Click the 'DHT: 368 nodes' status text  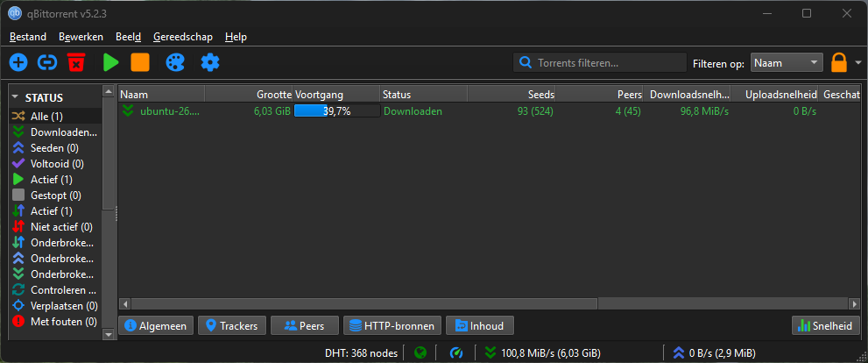[361, 353]
